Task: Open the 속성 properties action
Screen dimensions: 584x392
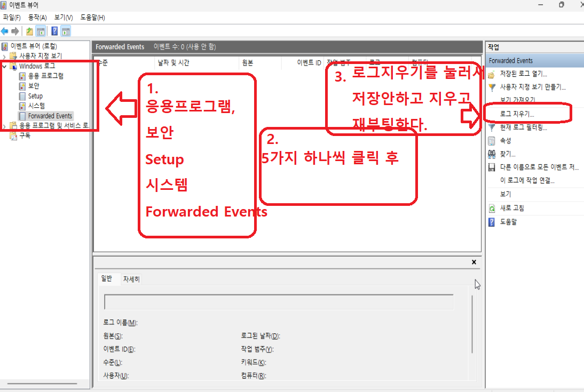Action: click(506, 141)
